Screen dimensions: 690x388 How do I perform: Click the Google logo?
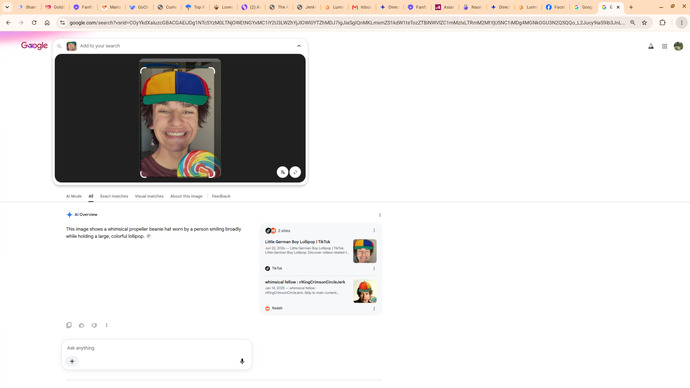click(34, 46)
